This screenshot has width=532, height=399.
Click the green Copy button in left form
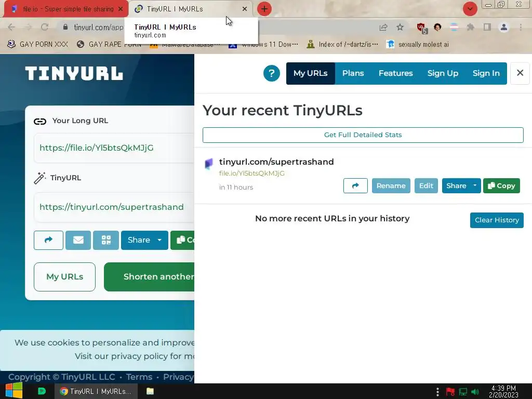pyautogui.click(x=182, y=240)
